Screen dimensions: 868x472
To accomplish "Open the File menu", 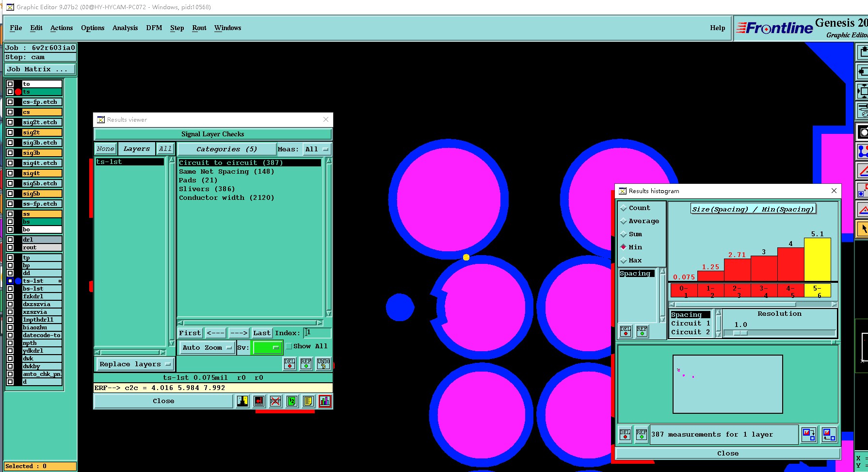I will point(16,28).
